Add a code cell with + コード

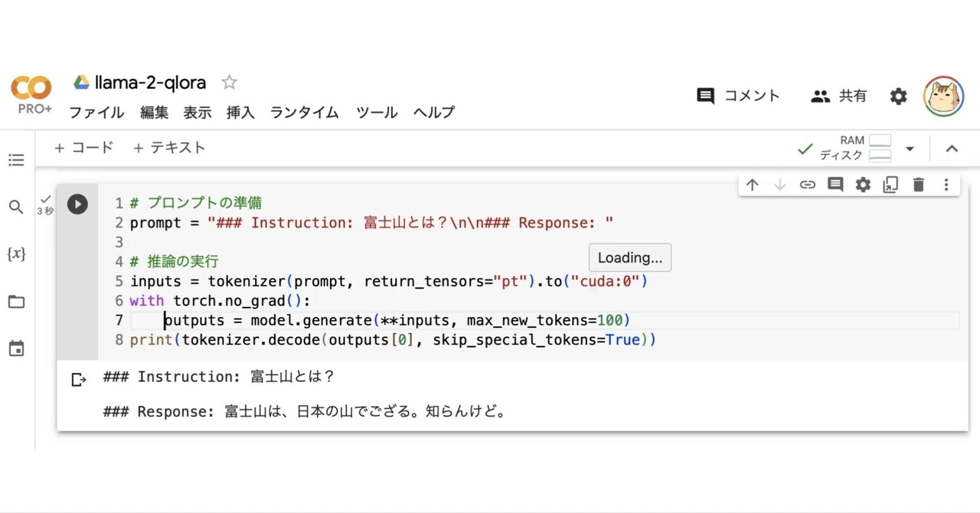[x=83, y=148]
